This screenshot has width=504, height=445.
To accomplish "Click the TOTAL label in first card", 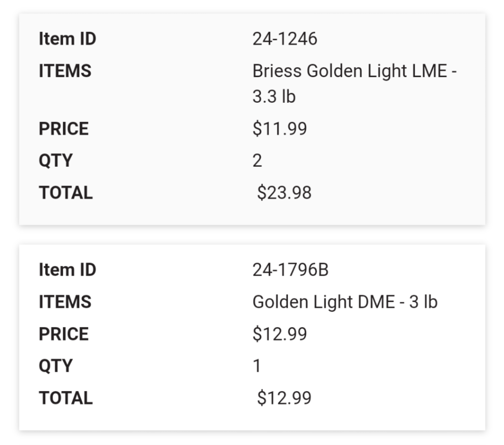I will [x=66, y=192].
